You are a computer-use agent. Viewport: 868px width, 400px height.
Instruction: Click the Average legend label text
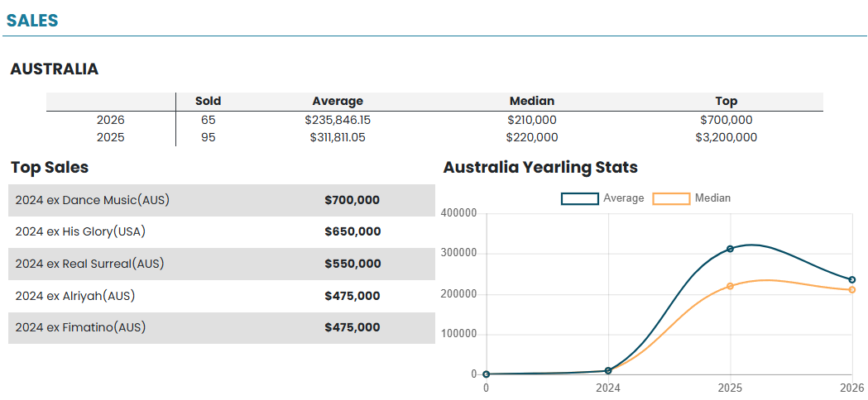(x=623, y=198)
